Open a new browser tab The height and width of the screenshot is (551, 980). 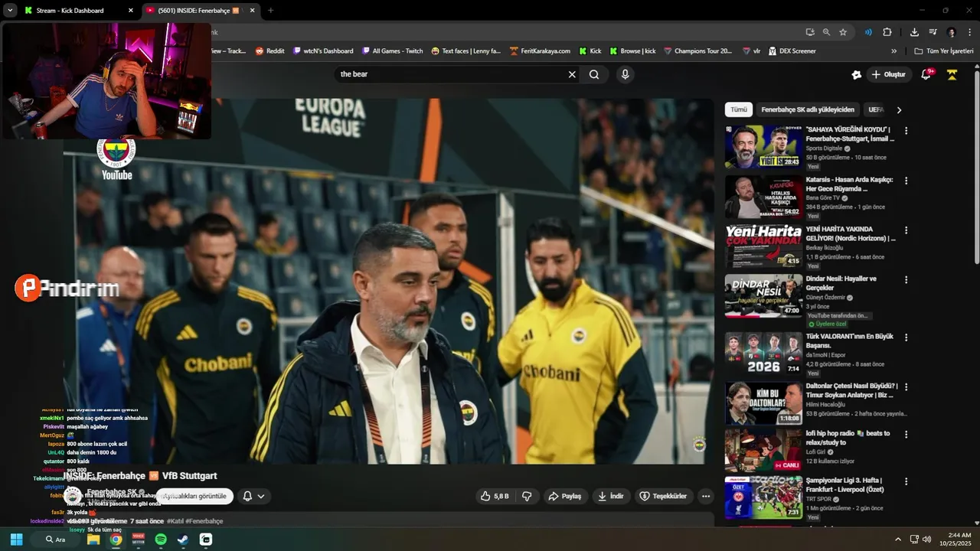tap(270, 11)
